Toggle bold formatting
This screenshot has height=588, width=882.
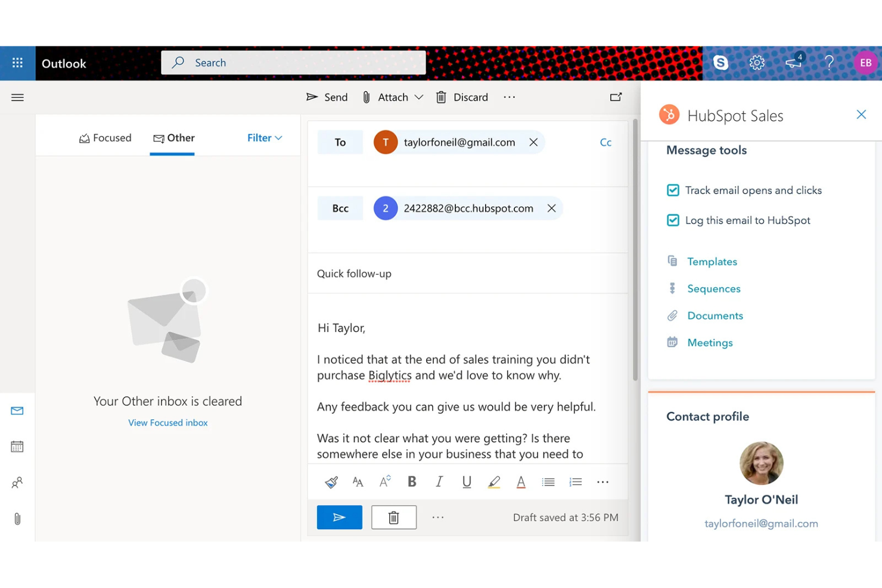412,481
